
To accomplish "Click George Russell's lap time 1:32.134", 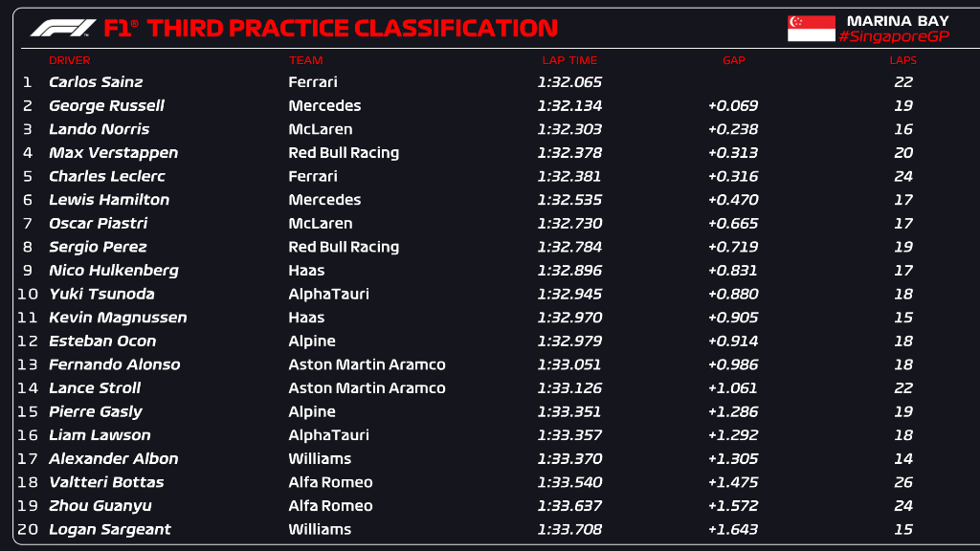I will 570,105.
